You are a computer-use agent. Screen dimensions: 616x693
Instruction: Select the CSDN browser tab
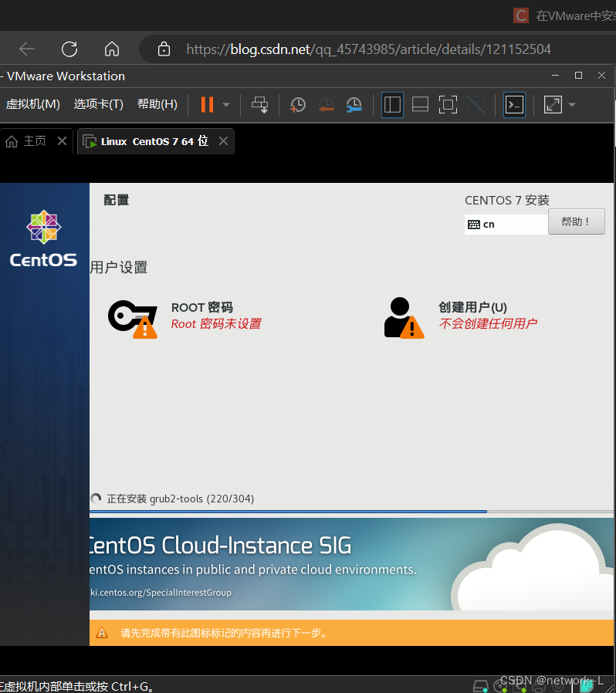[x=565, y=15]
